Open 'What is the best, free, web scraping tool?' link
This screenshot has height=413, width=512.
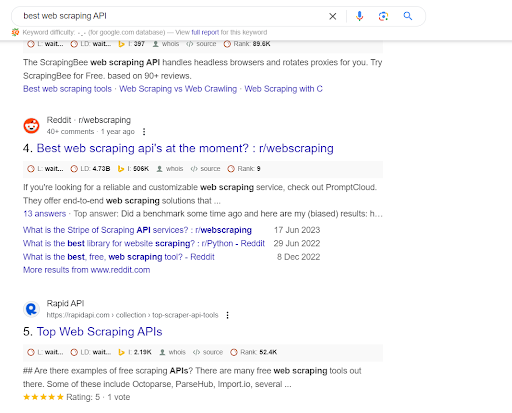tap(119, 257)
